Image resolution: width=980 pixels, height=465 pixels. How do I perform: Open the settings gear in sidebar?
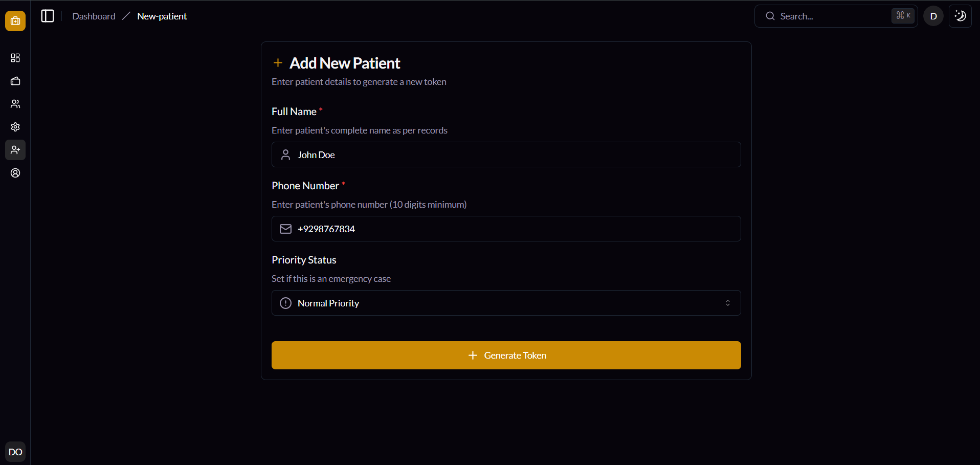point(15,127)
